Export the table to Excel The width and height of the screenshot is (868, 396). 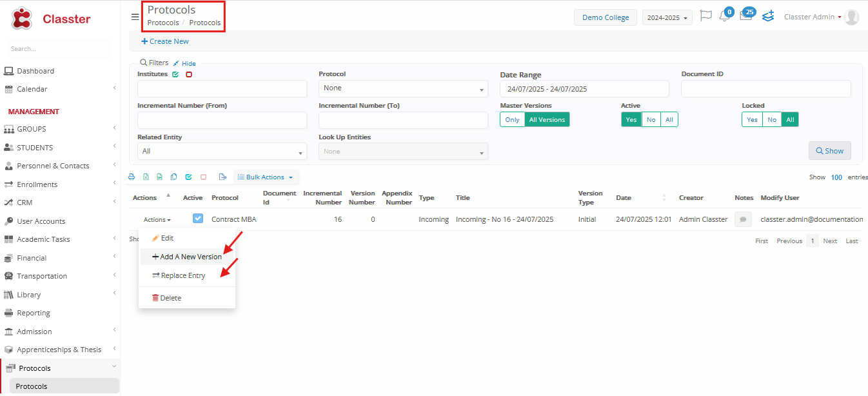146,177
